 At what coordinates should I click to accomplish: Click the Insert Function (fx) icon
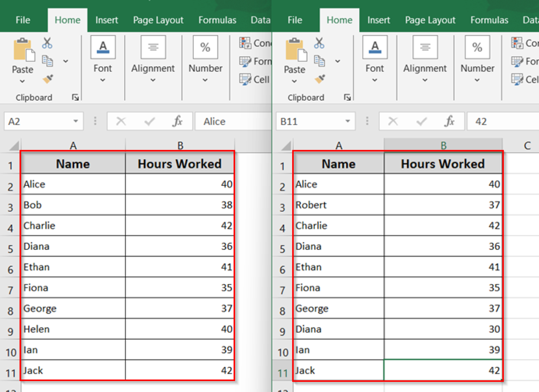pos(178,121)
